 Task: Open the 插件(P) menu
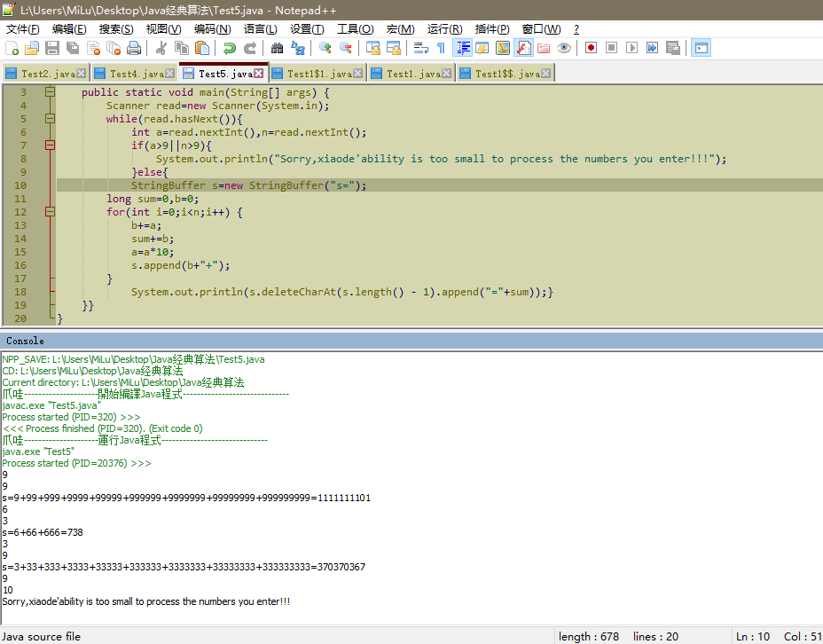pos(492,29)
